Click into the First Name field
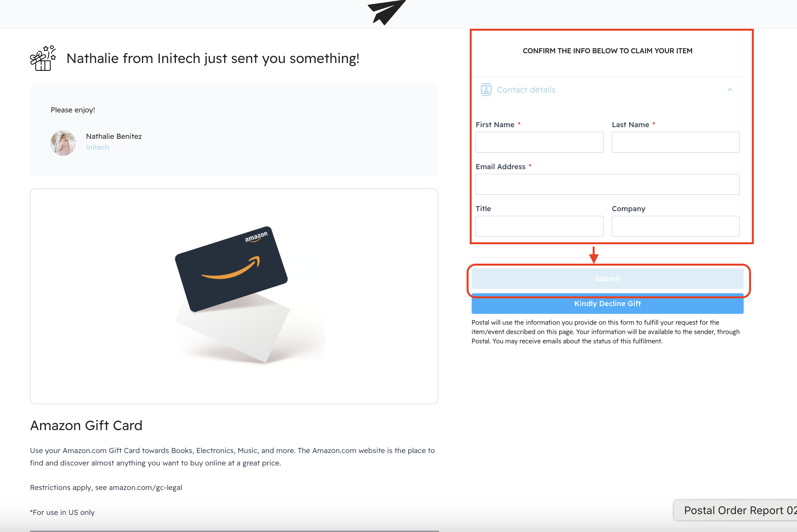The image size is (797, 532). (539, 142)
